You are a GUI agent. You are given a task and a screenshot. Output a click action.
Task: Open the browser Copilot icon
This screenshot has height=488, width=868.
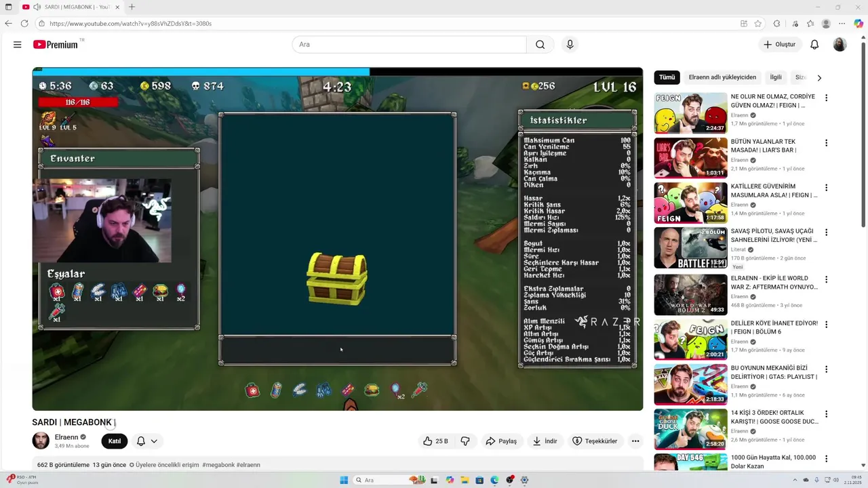[859, 23]
